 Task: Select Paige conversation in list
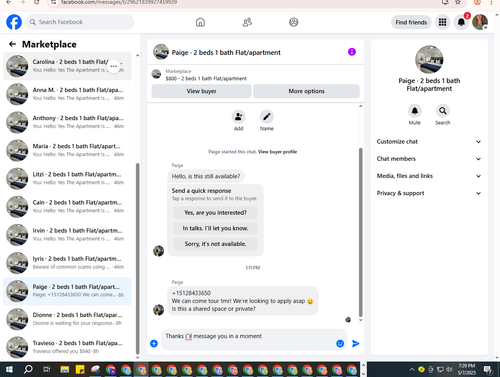[67, 291]
